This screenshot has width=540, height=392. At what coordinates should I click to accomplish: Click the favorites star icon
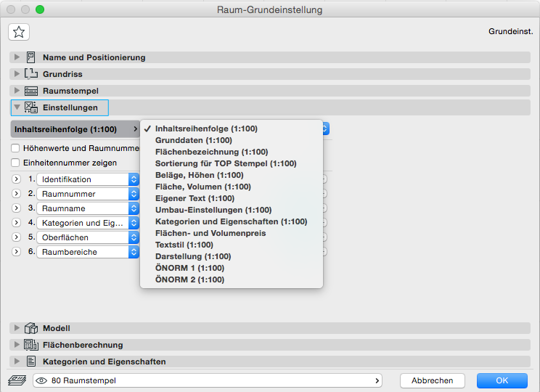(18, 31)
